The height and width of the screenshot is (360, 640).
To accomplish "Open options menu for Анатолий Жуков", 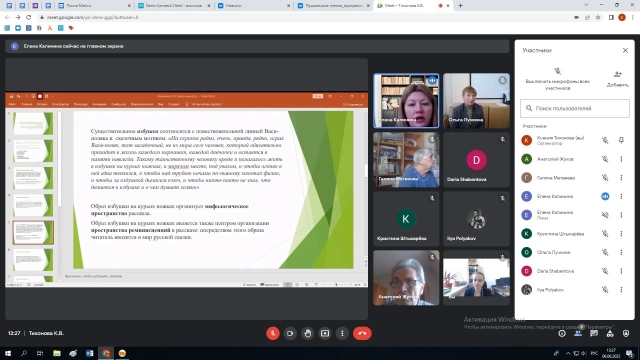I will tap(621, 159).
